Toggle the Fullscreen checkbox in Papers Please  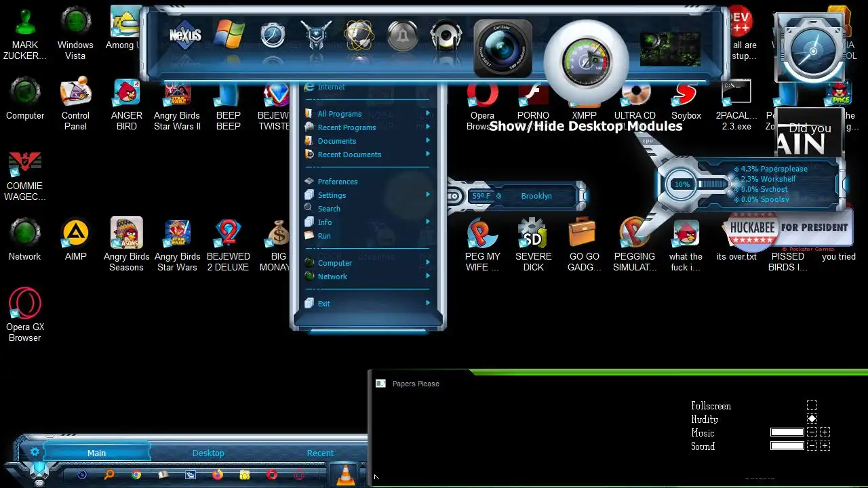pos(812,405)
